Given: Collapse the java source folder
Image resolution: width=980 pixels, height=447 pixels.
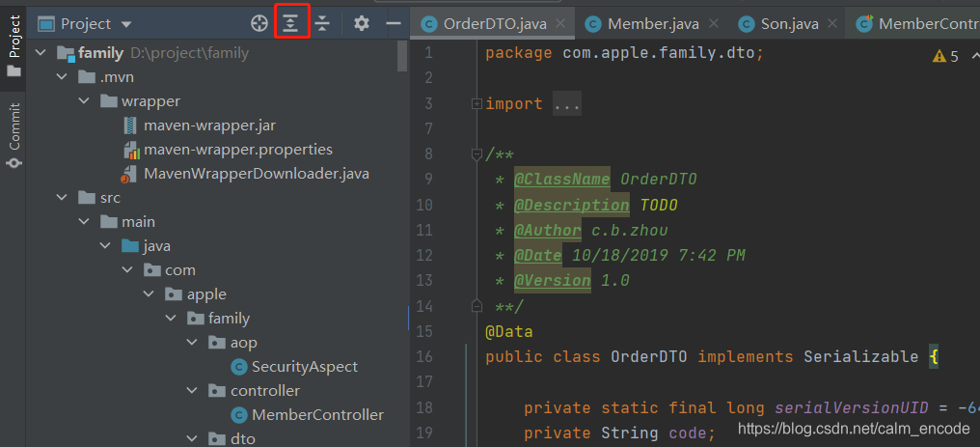Looking at the screenshot, I should click(106, 245).
